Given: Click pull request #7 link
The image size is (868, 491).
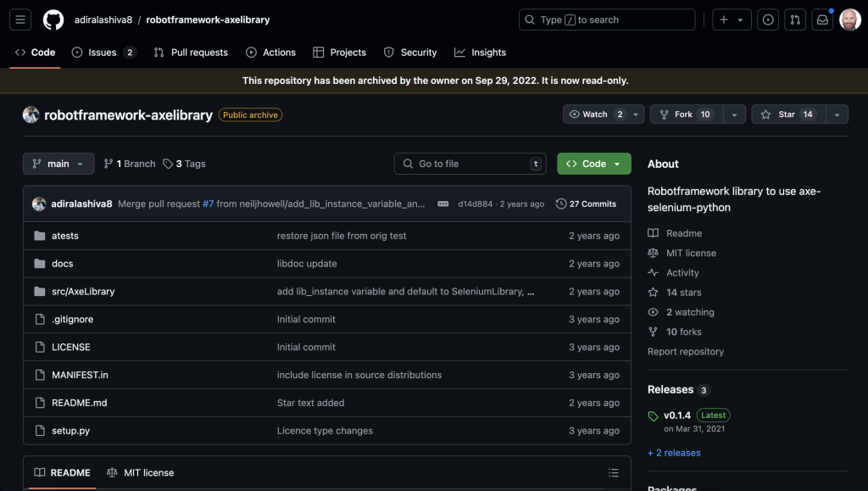Looking at the screenshot, I should coord(209,204).
